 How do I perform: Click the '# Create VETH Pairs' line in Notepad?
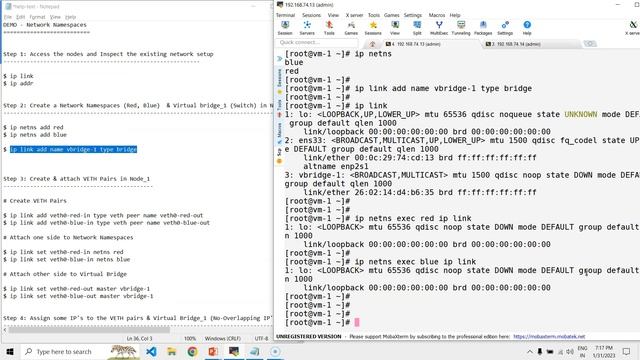(x=35, y=201)
